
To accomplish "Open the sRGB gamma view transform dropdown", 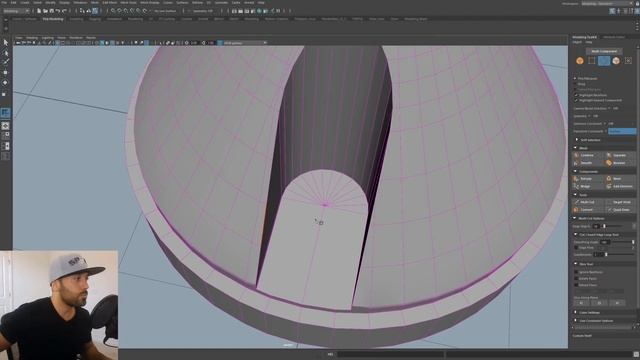I will point(245,42).
